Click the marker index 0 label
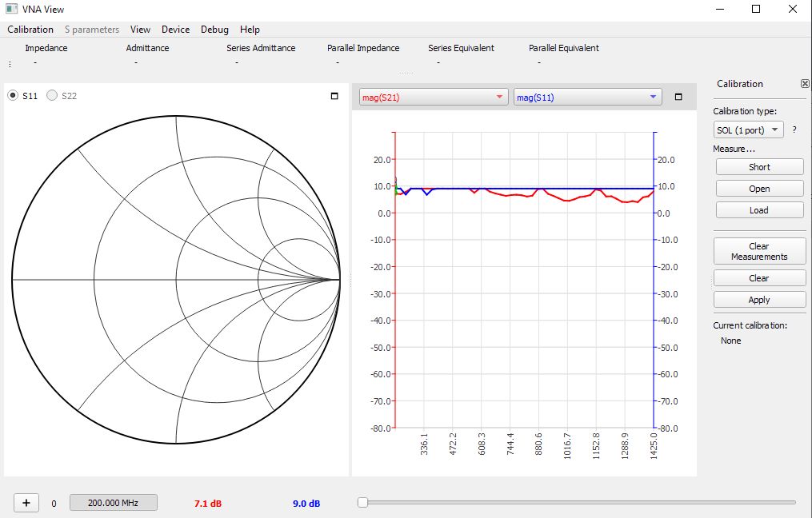812x518 pixels. pos(54,504)
